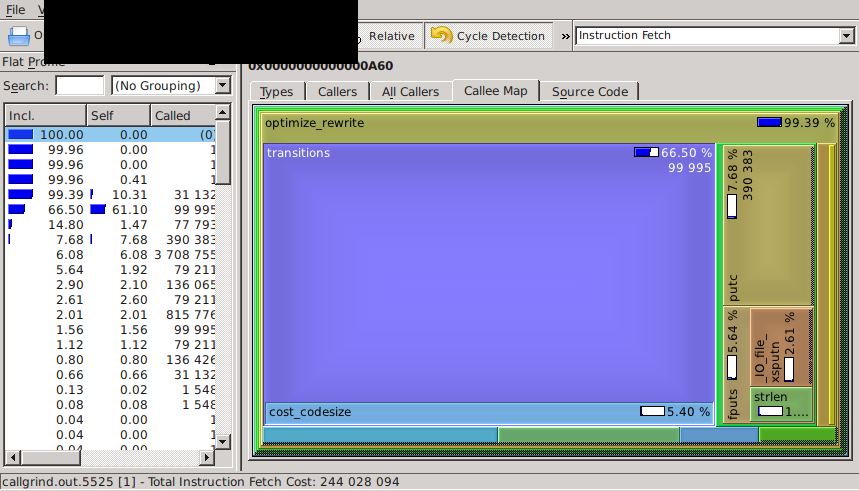Click the horizontal scroll left arrow
The image size is (859, 491).
(13, 456)
